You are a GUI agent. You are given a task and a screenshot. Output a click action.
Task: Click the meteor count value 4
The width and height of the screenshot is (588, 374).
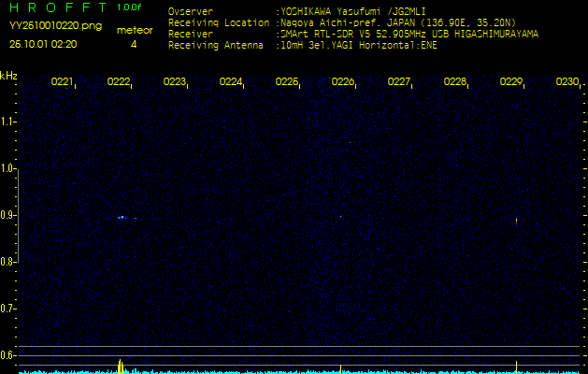(x=134, y=44)
